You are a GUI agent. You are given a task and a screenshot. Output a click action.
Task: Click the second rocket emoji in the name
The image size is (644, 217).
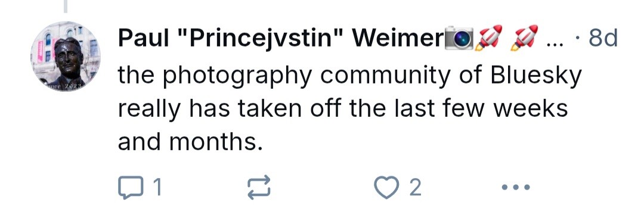click(525, 38)
